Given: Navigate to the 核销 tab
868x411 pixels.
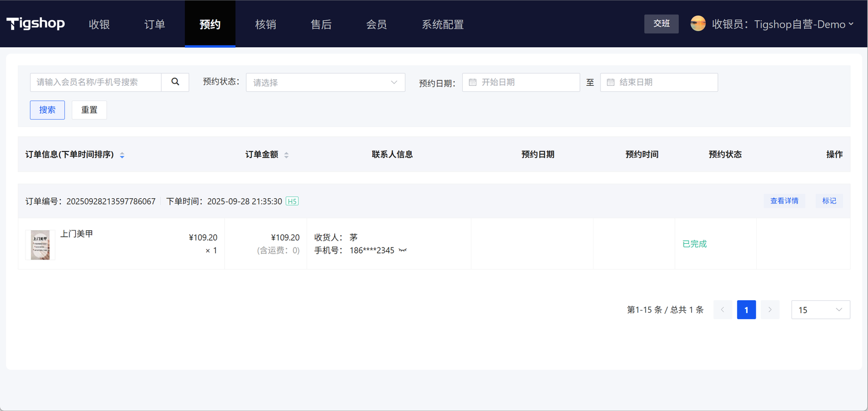Looking at the screenshot, I should pos(266,24).
